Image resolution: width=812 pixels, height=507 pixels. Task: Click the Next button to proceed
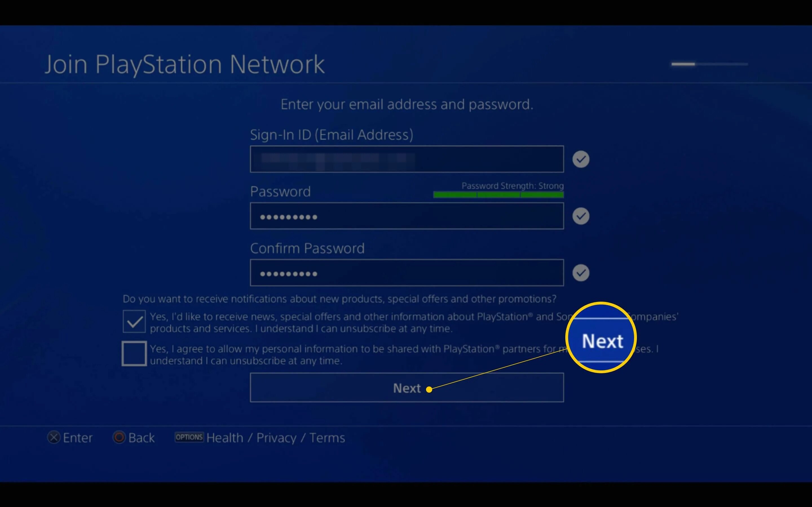pos(407,388)
